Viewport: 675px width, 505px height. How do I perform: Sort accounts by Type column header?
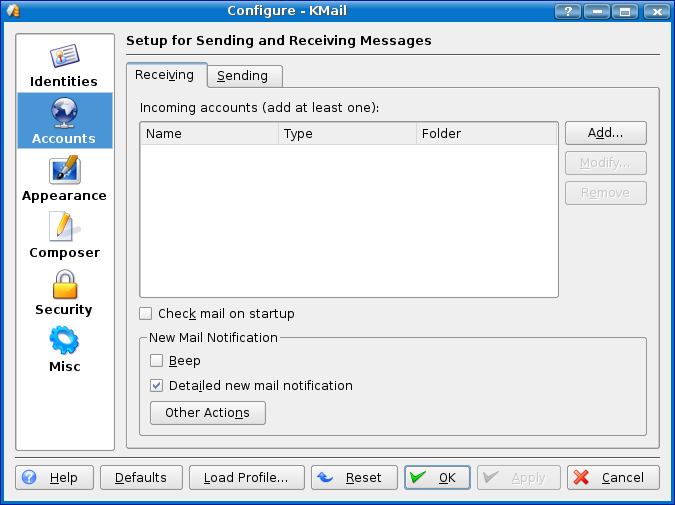coord(347,134)
